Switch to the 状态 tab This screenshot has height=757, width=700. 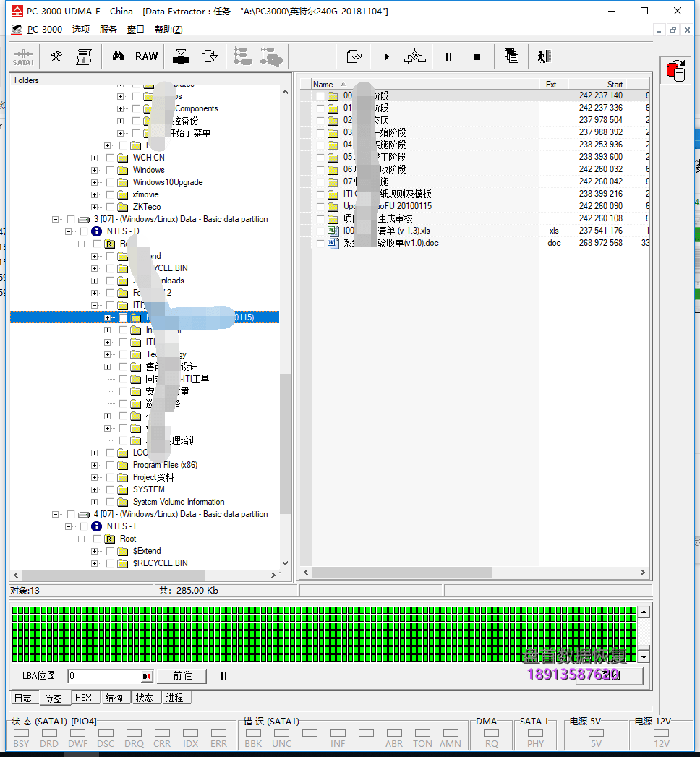(x=145, y=698)
